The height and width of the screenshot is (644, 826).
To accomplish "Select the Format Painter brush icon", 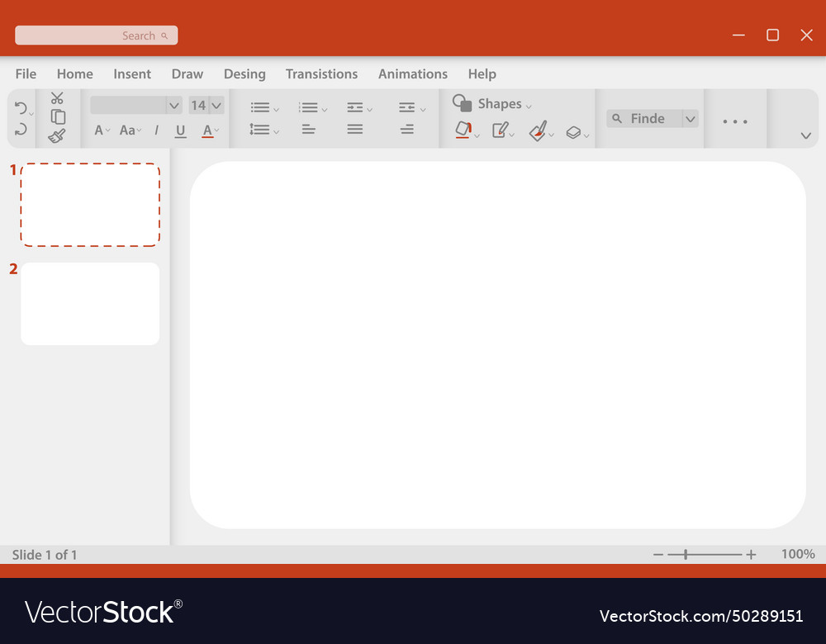I will [57, 136].
